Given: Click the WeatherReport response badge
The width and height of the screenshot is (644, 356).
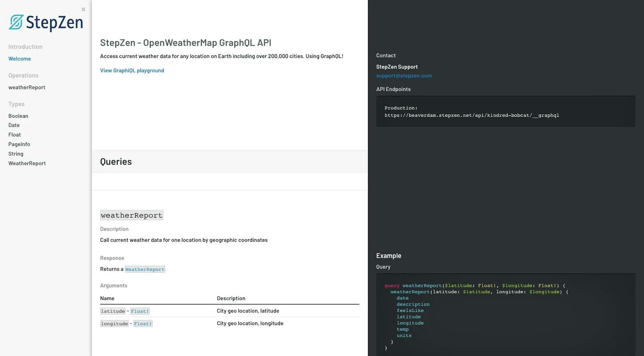Looking at the screenshot, I should tap(145, 269).
